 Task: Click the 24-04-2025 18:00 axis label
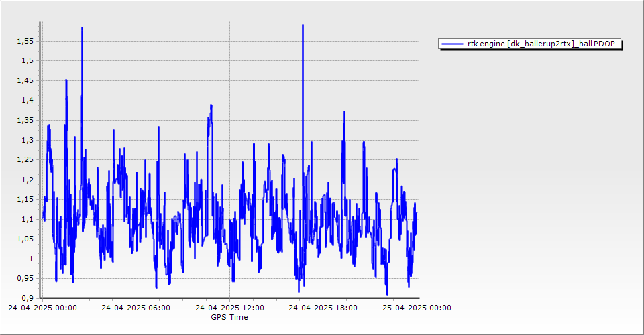pyautogui.click(x=323, y=308)
